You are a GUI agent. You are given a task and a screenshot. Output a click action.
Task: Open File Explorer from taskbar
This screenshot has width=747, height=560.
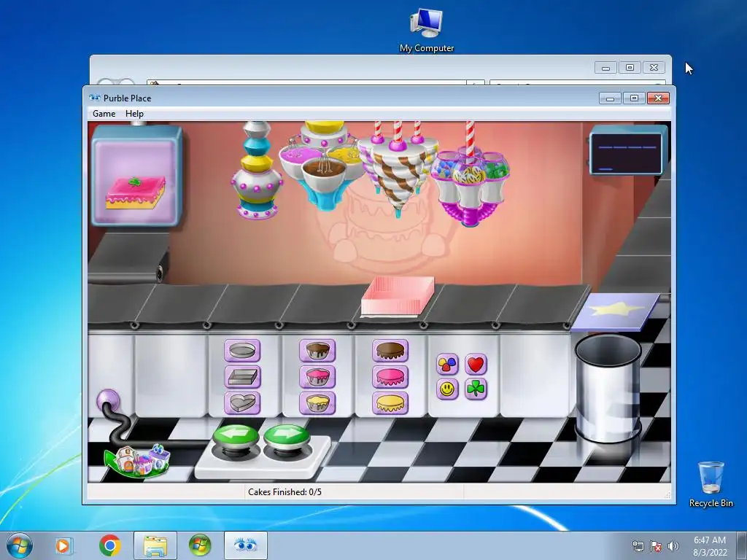155,545
